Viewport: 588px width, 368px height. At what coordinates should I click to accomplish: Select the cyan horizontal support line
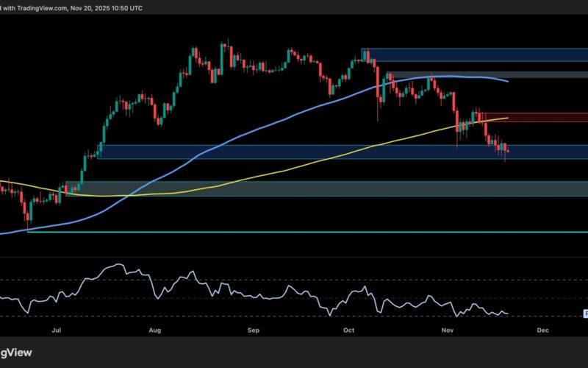click(x=294, y=232)
